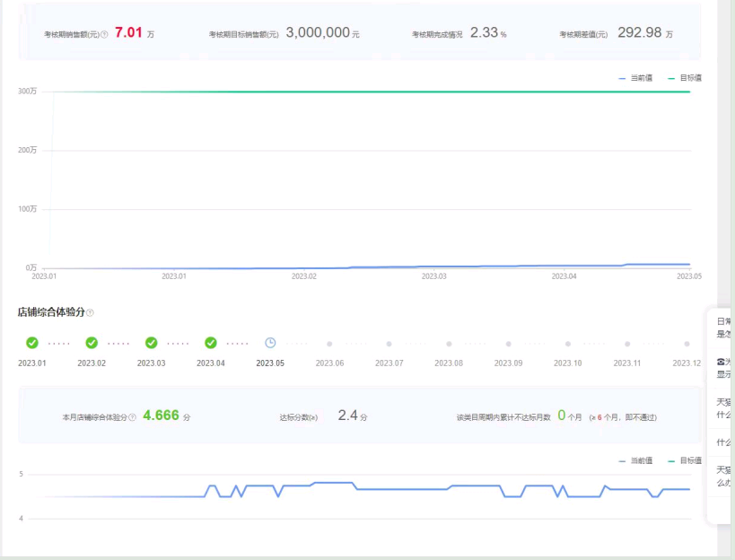Toggle 目标值 legend in the sales chart
The height and width of the screenshot is (560, 735).
click(x=685, y=78)
